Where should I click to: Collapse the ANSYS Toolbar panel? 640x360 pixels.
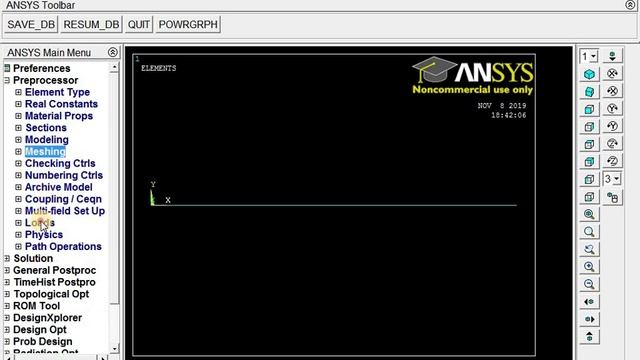tap(630, 5)
